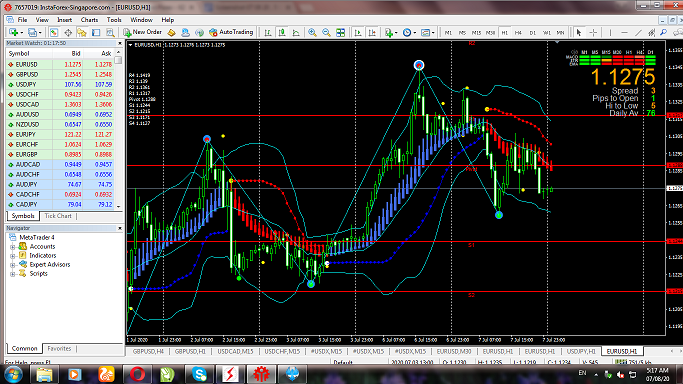Expand the Indicators tree node
Viewport: 683px width, 384px height.
(x=13, y=256)
